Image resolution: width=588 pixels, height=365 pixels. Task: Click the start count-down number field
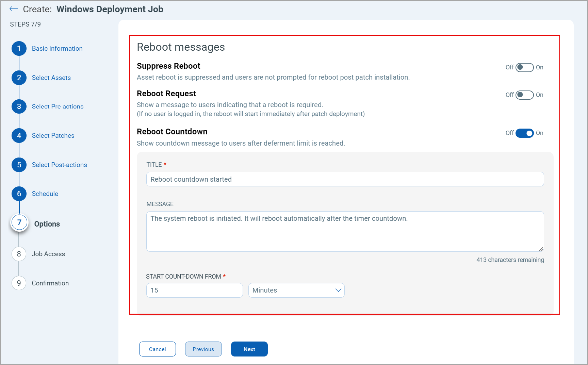[194, 291]
